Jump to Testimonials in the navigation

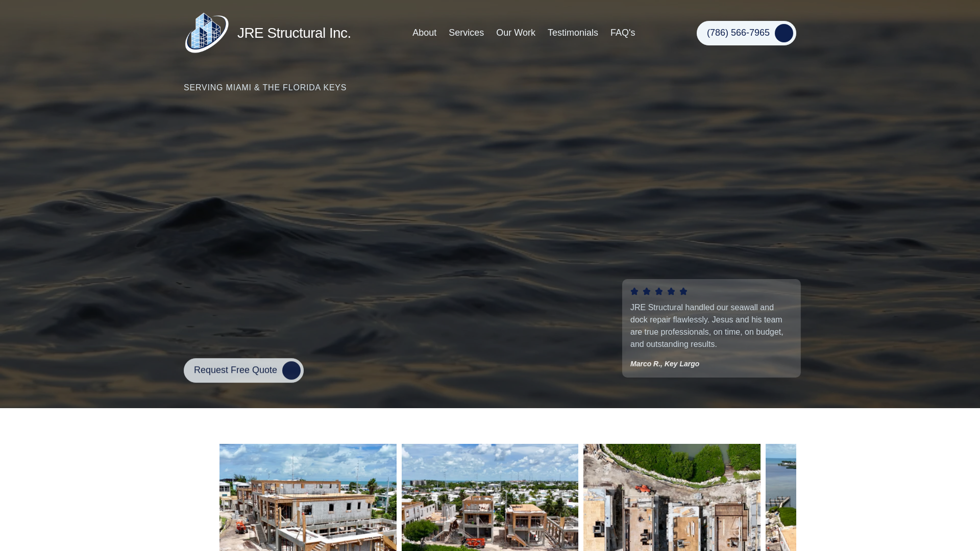pyautogui.click(x=573, y=33)
